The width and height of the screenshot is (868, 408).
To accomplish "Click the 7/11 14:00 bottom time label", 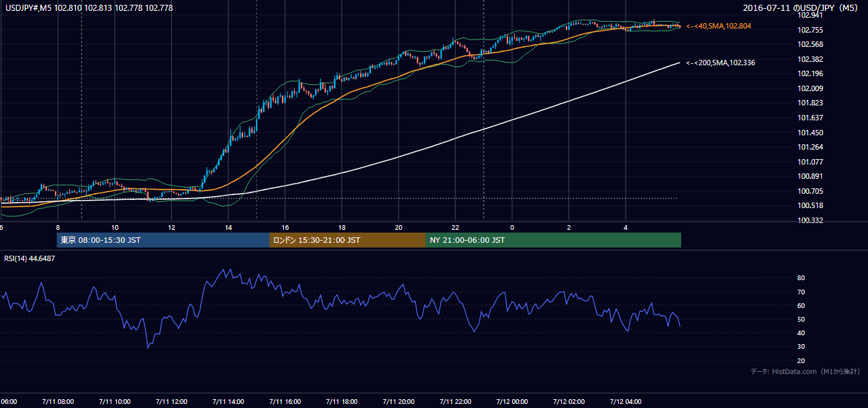I will 229,401.
